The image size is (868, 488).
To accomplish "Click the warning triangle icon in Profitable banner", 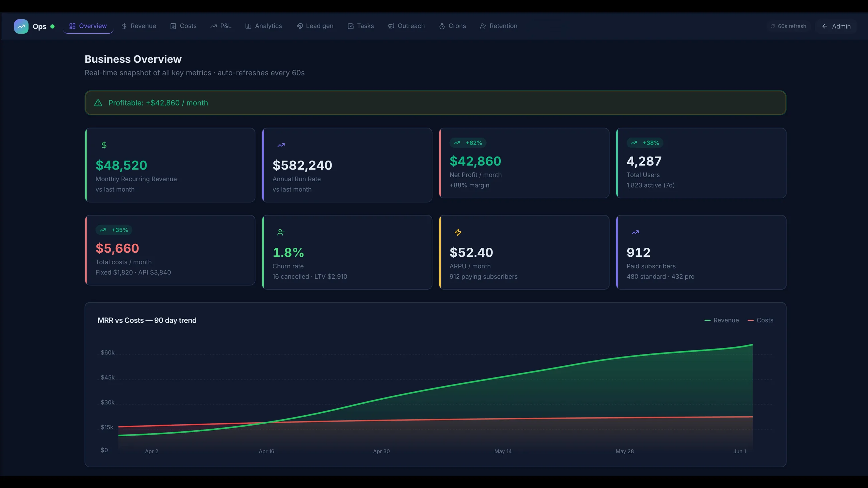I will coord(98,103).
